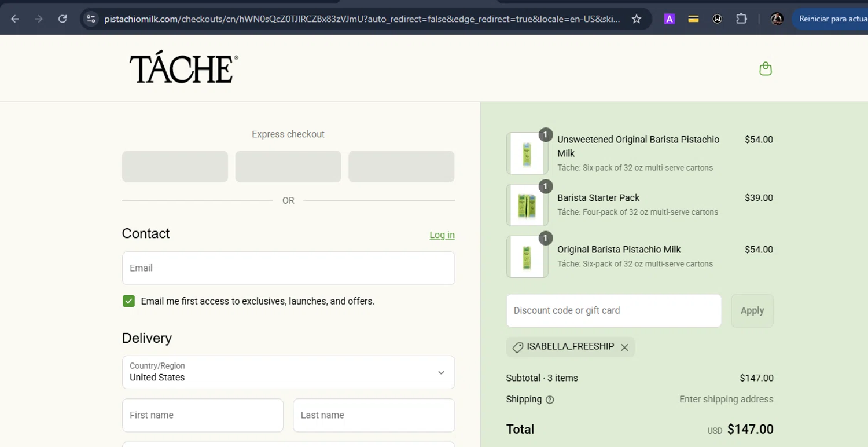Click the first Express checkout placeholder button
This screenshot has width=868, height=447.
pyautogui.click(x=175, y=167)
